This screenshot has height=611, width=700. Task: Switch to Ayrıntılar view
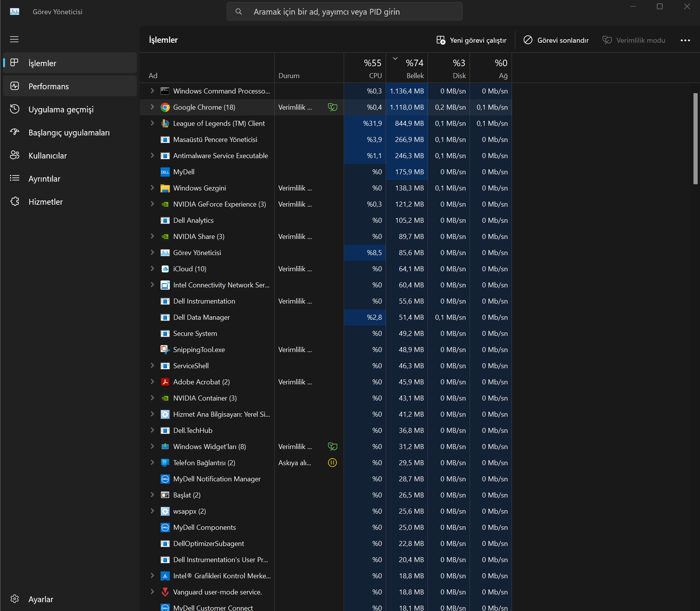tap(70, 179)
